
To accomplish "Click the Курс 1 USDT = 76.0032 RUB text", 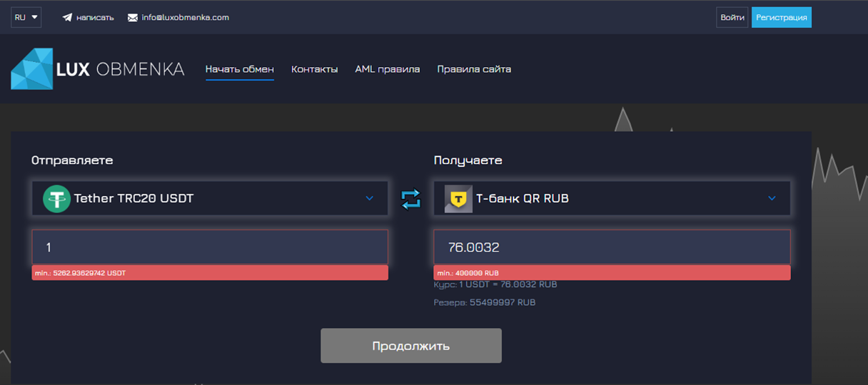I will pos(495,285).
